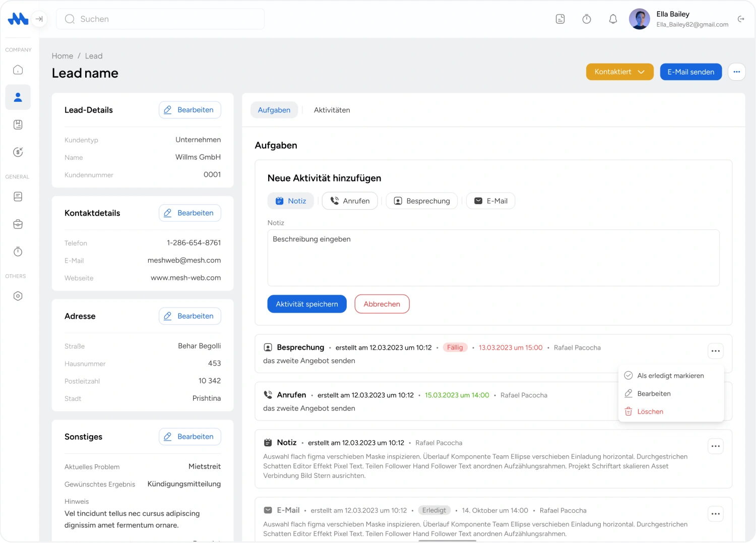Open the Kontaktiert status dropdown
Screen dimensions: 756x543
(x=619, y=72)
